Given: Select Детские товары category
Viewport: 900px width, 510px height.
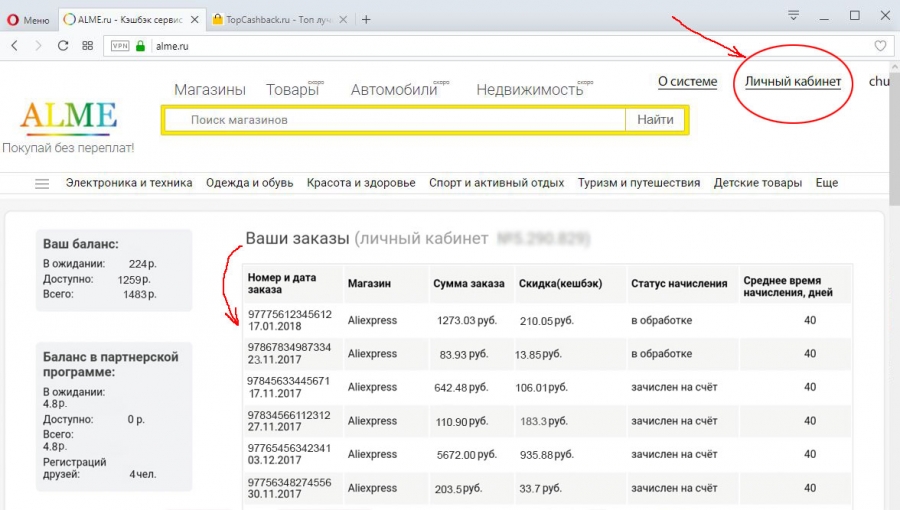Looking at the screenshot, I should point(758,182).
